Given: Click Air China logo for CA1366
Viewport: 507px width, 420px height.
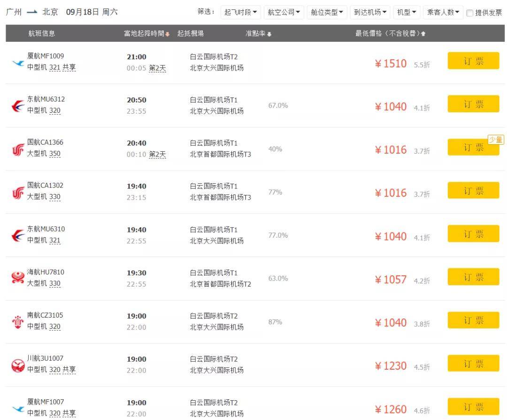Looking at the screenshot, I should click(x=18, y=149).
